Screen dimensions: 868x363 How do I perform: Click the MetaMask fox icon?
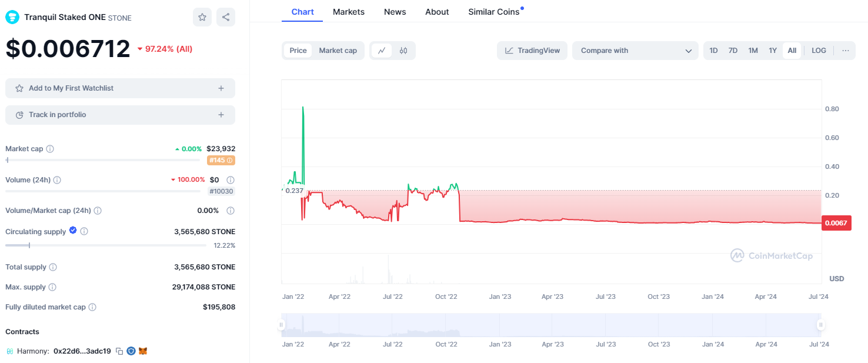point(143,351)
